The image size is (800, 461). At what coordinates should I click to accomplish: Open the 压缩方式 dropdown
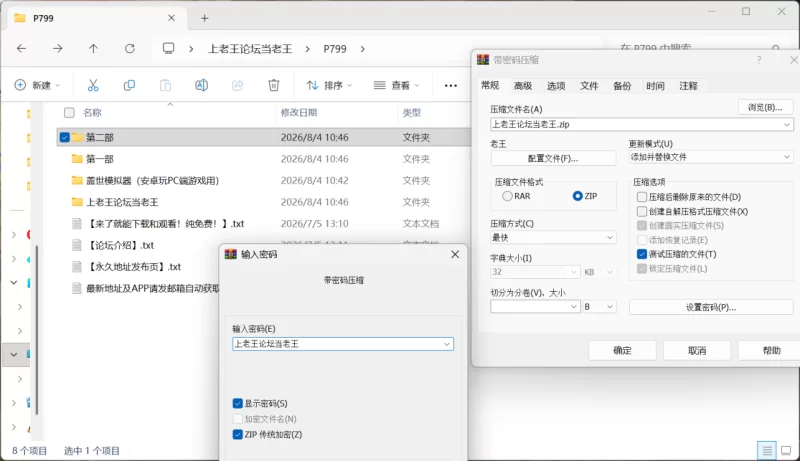pos(610,238)
